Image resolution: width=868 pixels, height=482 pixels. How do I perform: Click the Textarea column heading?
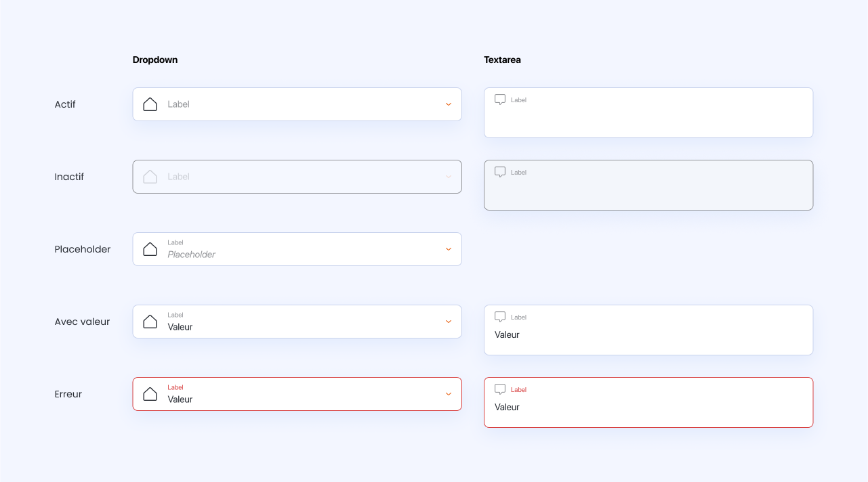point(502,60)
